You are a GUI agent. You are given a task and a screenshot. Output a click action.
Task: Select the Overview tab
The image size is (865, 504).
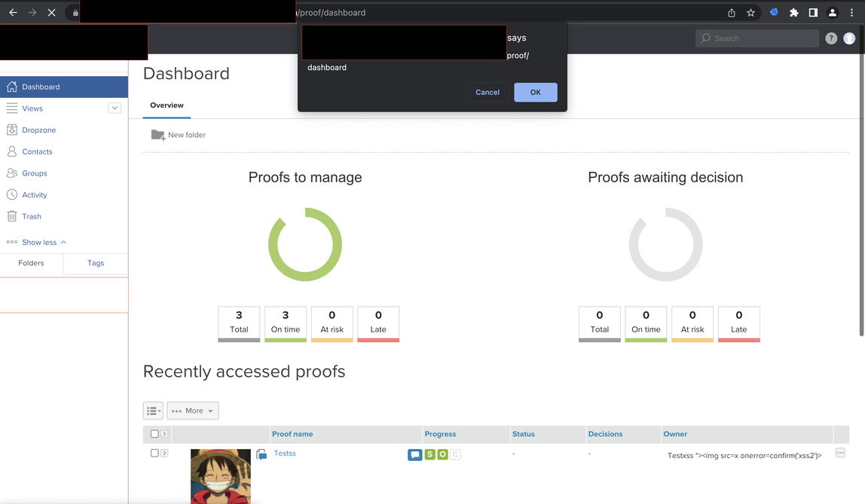tap(167, 105)
